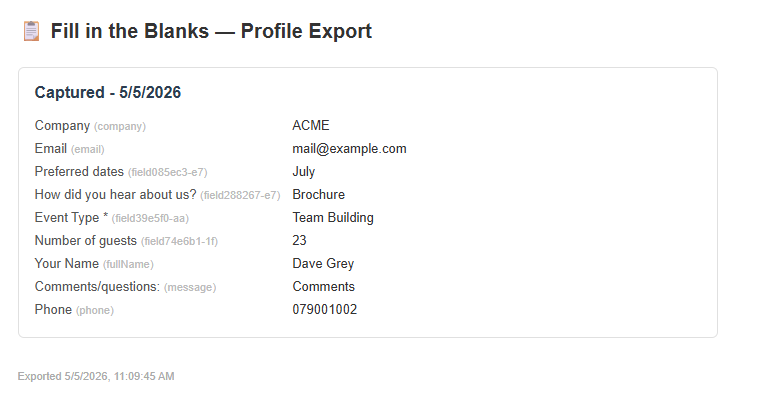
Task: Click the Fill in the Blanks heading
Action: click(211, 31)
